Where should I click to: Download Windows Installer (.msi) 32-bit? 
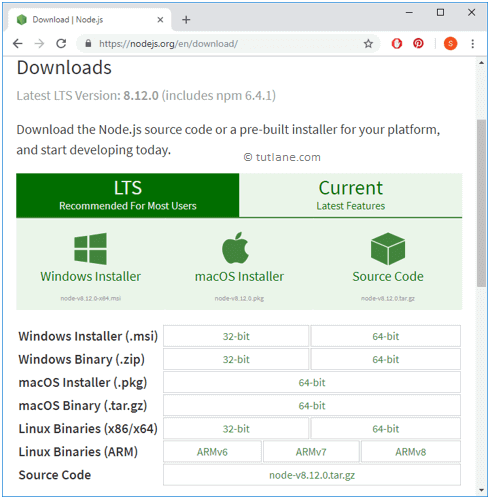pyautogui.click(x=236, y=336)
